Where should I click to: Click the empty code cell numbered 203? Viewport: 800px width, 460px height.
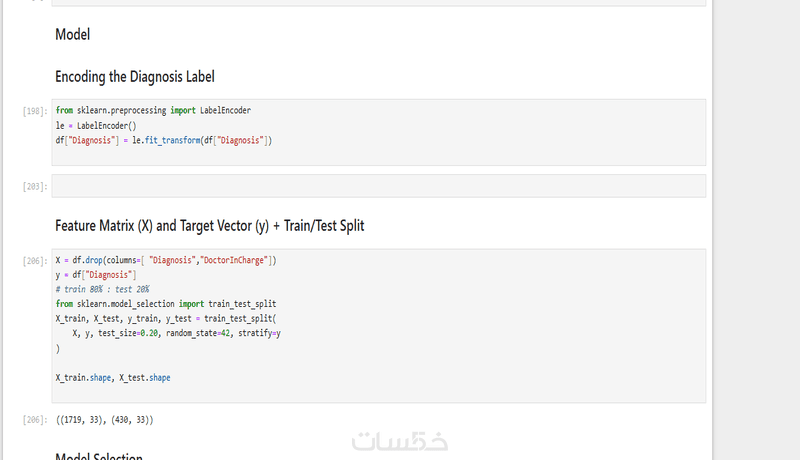coord(379,186)
